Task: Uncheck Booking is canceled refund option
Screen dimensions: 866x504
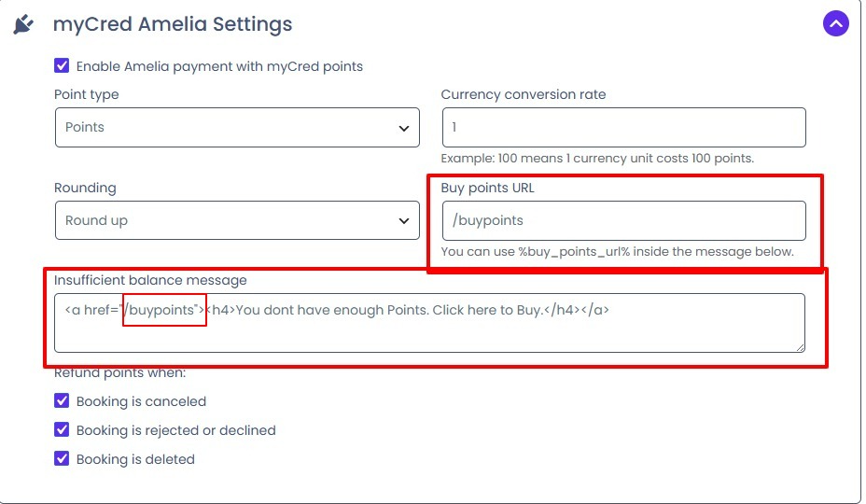Action: [62, 400]
